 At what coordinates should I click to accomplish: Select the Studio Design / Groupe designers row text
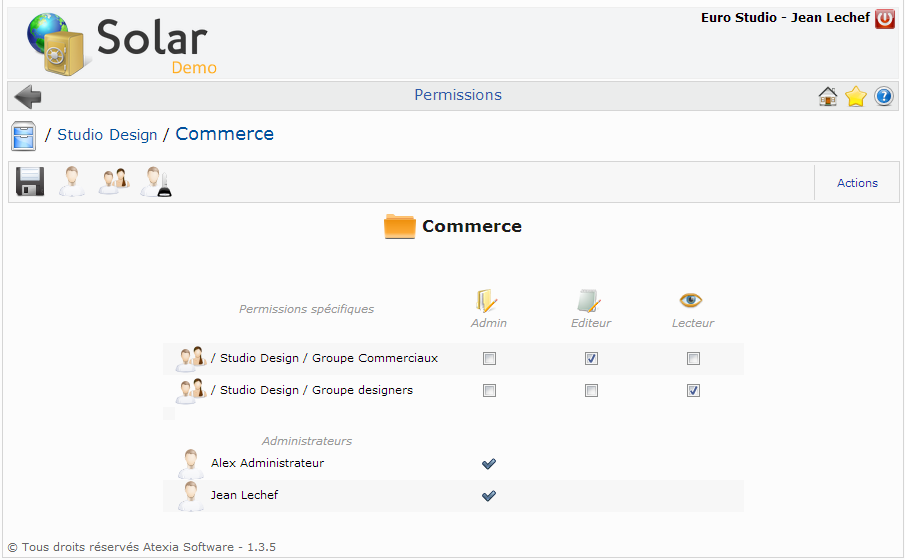(312, 391)
